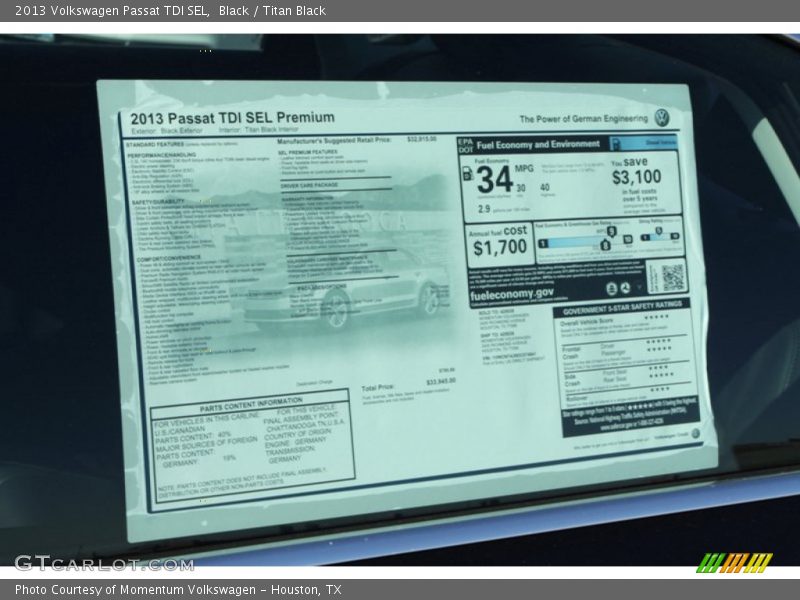The width and height of the screenshot is (800, 600).
Task: Click the Overall Vehicle Score star rating
Action: coord(657,320)
